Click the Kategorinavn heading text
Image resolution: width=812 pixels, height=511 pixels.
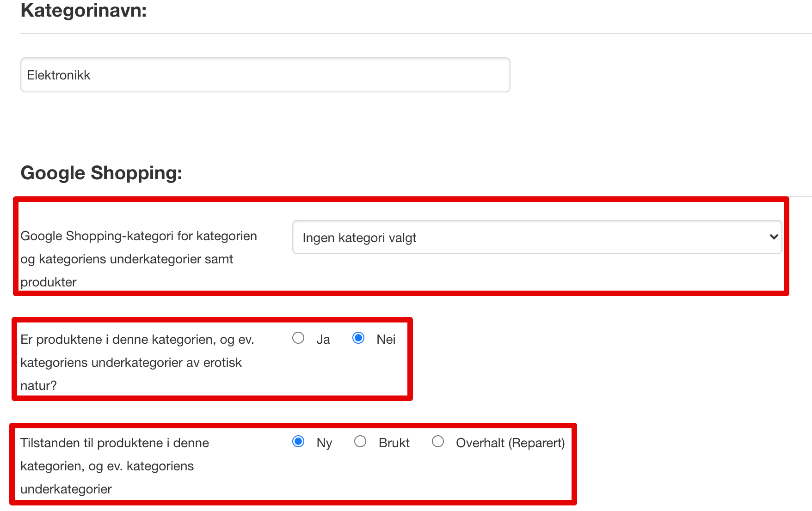(x=84, y=10)
